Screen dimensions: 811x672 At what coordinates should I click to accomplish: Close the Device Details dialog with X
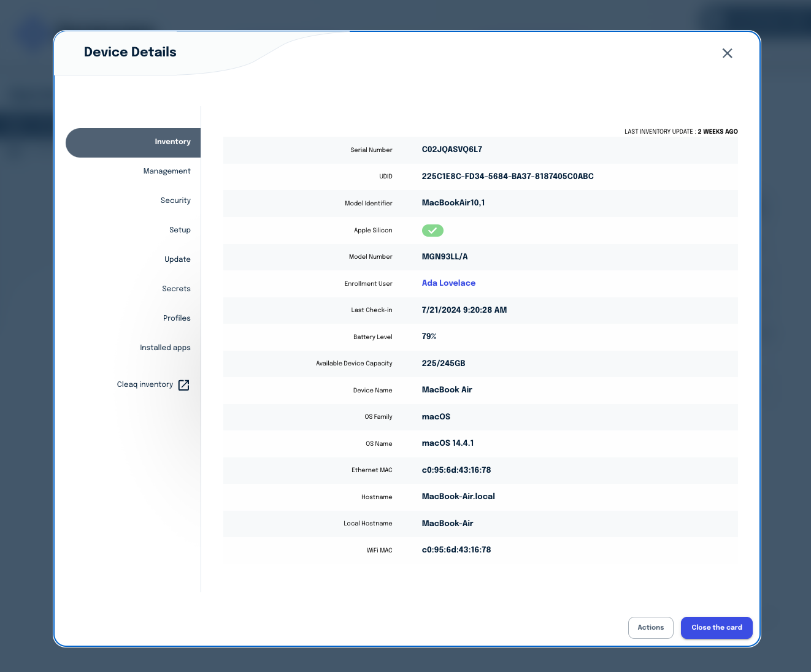tap(727, 53)
